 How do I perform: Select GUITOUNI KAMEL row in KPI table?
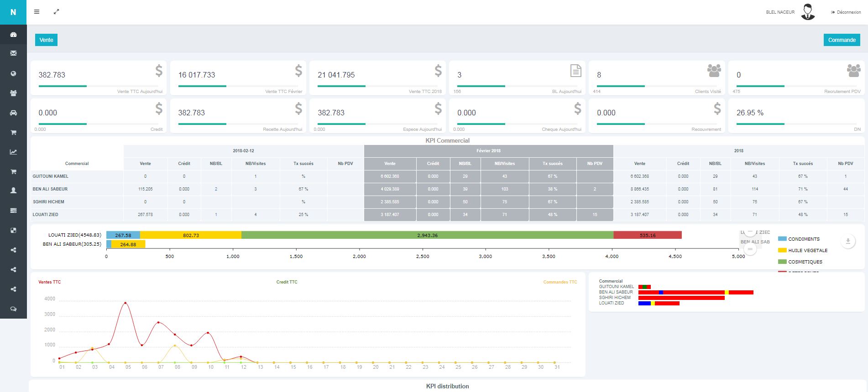(448, 176)
